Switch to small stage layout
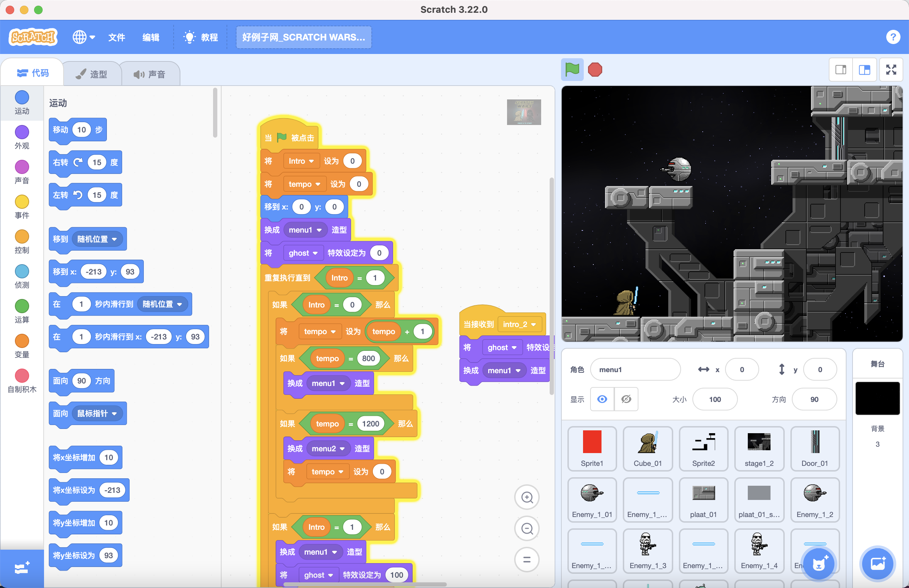The height and width of the screenshot is (588, 909). [x=841, y=70]
